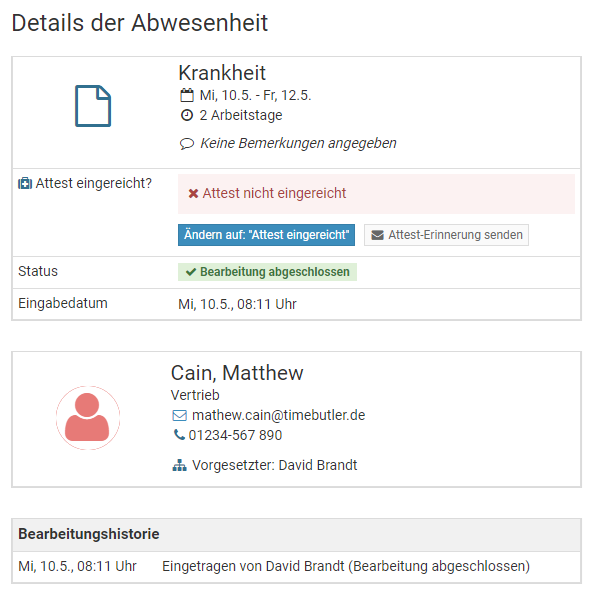595x601 pixels.
Task: Click the phone icon beside the phone number
Action: [x=179, y=435]
